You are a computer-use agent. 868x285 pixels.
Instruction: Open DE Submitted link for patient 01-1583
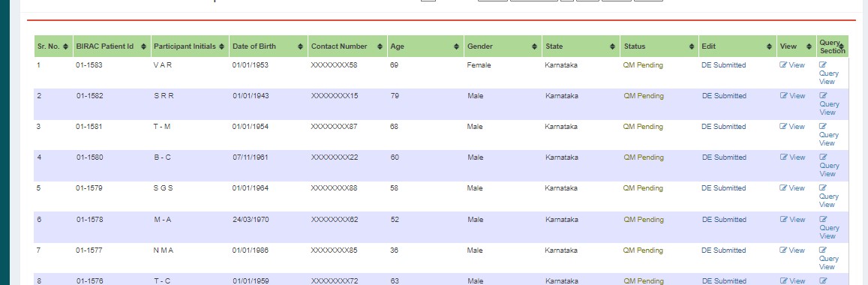723,65
